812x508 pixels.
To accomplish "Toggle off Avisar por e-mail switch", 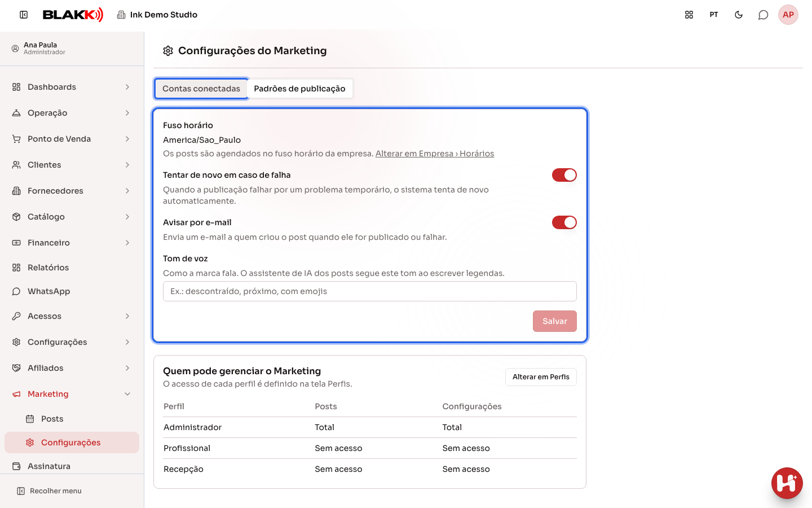I will 564,222.
